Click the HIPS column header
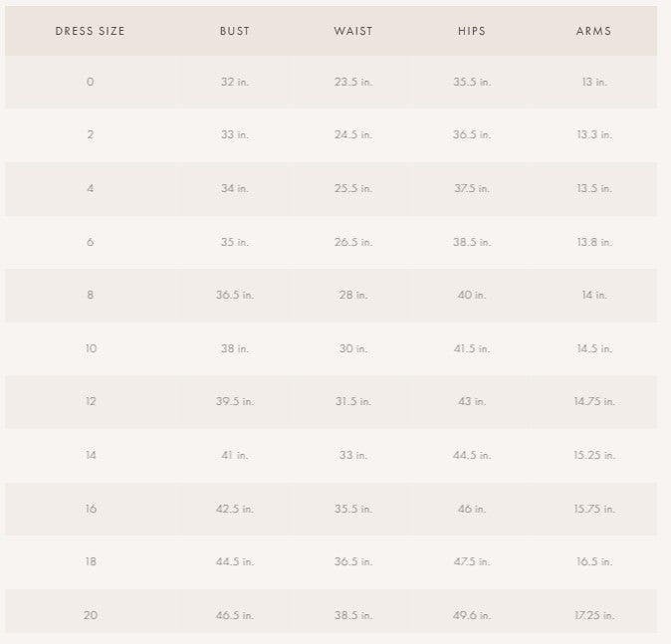The height and width of the screenshot is (644, 671). (472, 31)
